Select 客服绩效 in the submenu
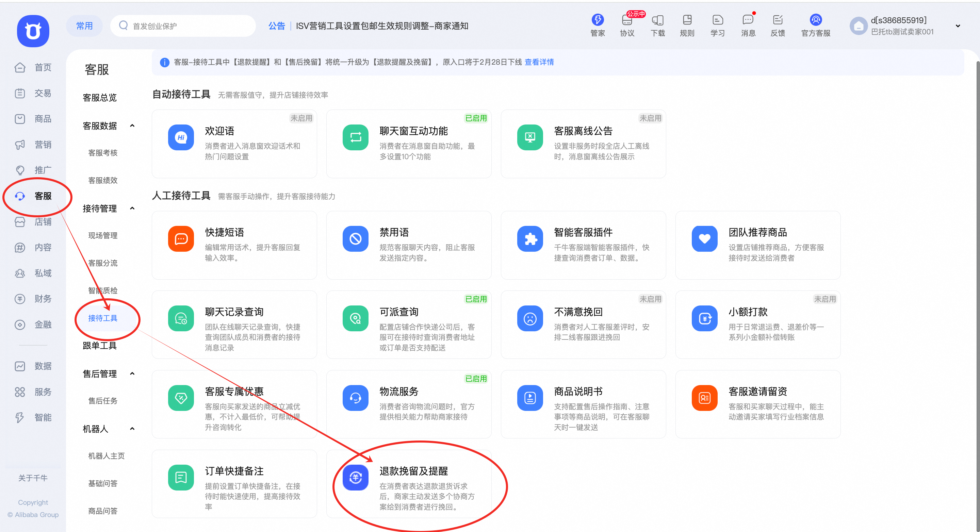This screenshot has width=980, height=532. (x=103, y=181)
